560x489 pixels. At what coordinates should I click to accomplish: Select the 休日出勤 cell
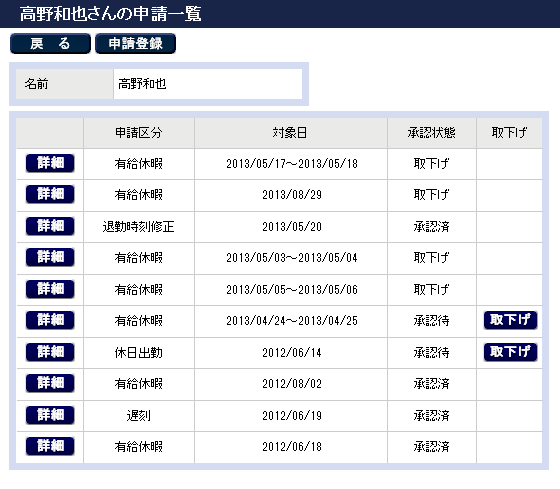click(x=139, y=353)
